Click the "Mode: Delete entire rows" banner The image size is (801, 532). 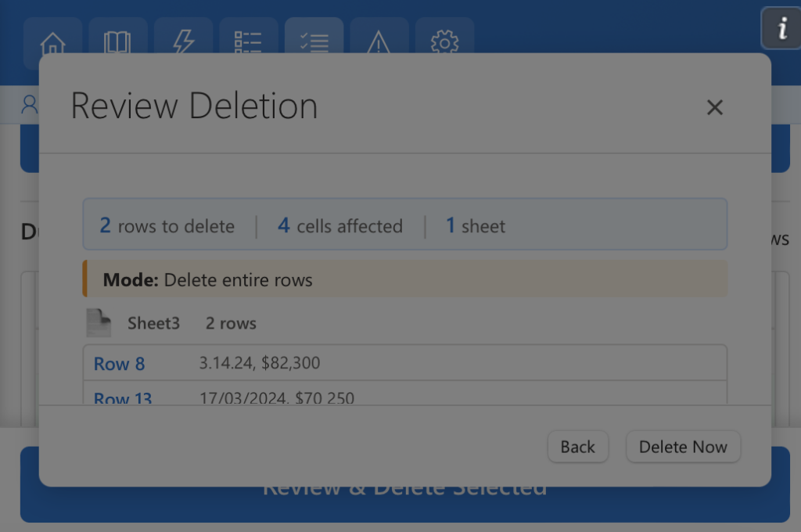pyautogui.click(x=405, y=279)
